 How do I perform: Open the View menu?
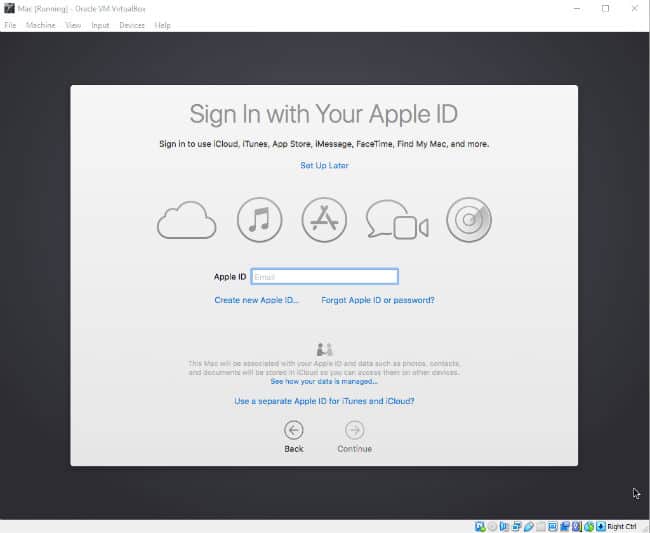[73, 25]
